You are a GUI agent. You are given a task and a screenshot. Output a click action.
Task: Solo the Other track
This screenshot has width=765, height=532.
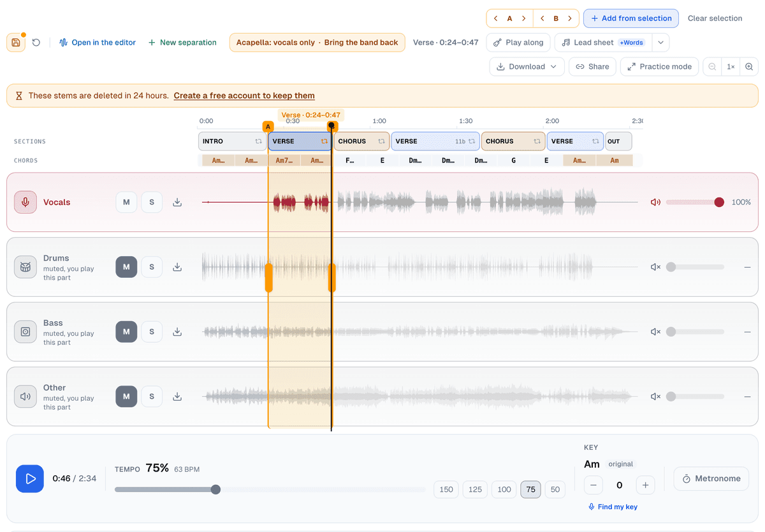coord(152,396)
